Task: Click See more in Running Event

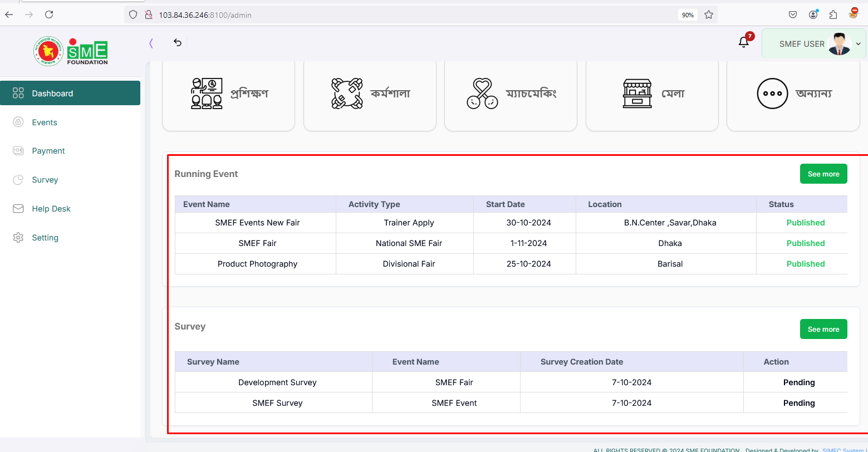Action: [823, 174]
